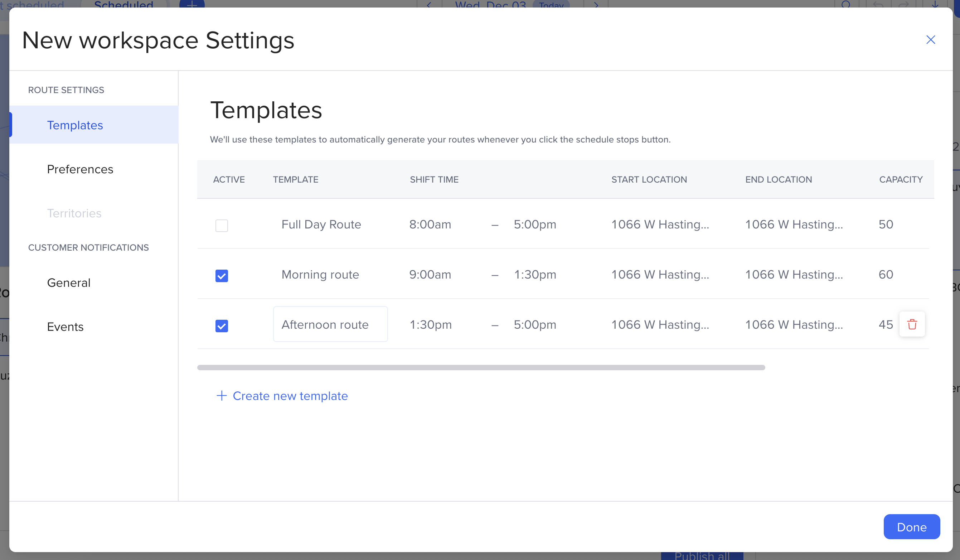The height and width of the screenshot is (560, 960).
Task: Open the General notifications section
Action: [x=69, y=283]
